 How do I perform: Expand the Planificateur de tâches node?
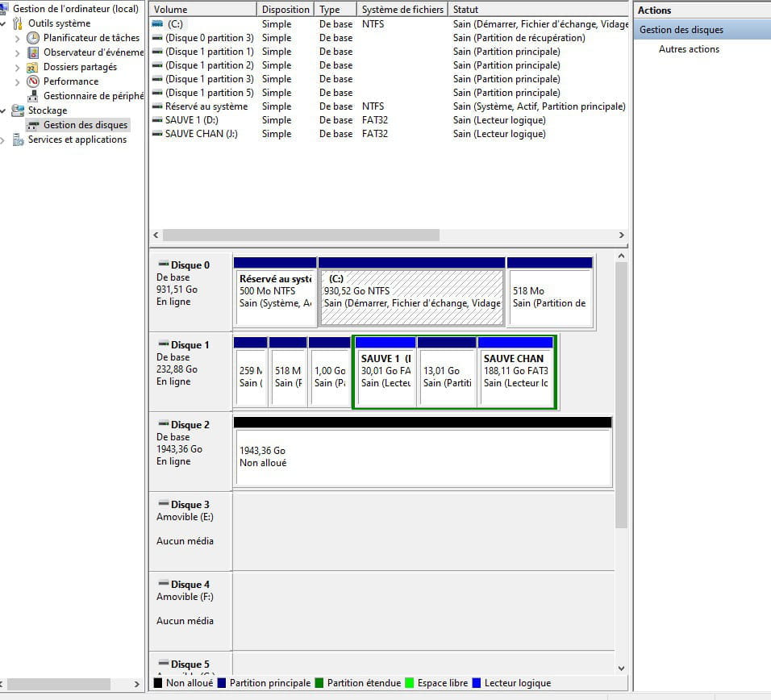tap(18, 38)
